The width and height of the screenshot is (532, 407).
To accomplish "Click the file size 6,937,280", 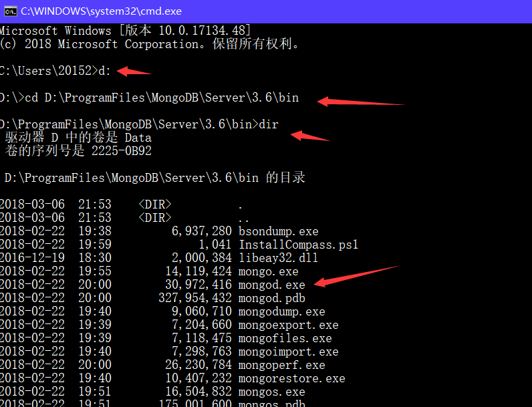I will (x=202, y=231).
